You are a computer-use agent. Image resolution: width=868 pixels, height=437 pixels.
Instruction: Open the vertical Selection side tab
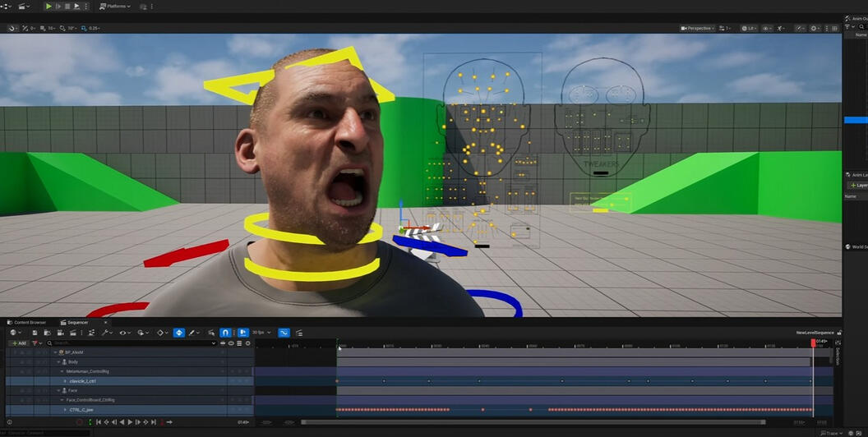pos(838,356)
